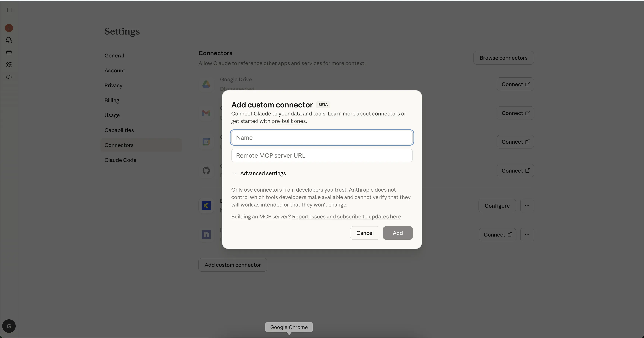Viewport: 644px width, 338px height.
Task: Follow the Learn more about connectors link
Action: pos(364,114)
